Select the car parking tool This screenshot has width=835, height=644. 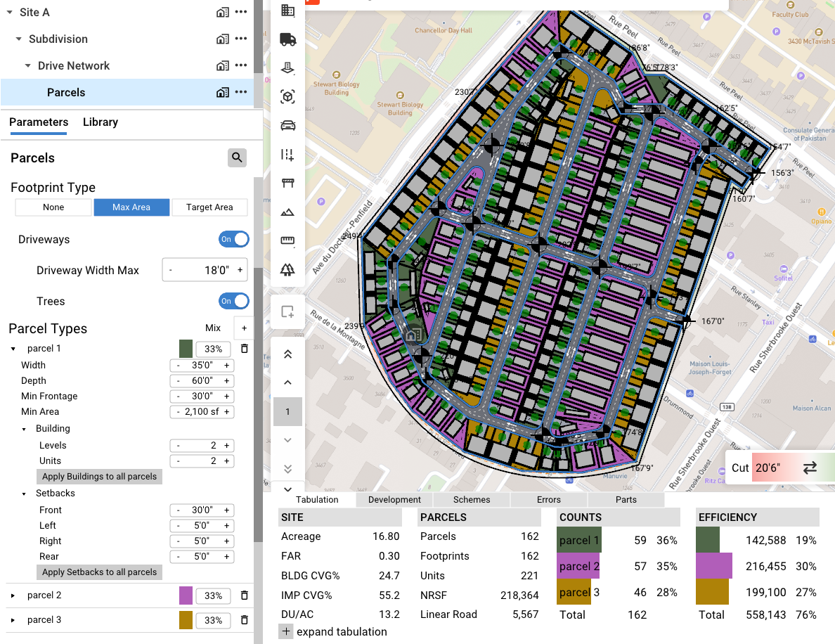point(287,125)
